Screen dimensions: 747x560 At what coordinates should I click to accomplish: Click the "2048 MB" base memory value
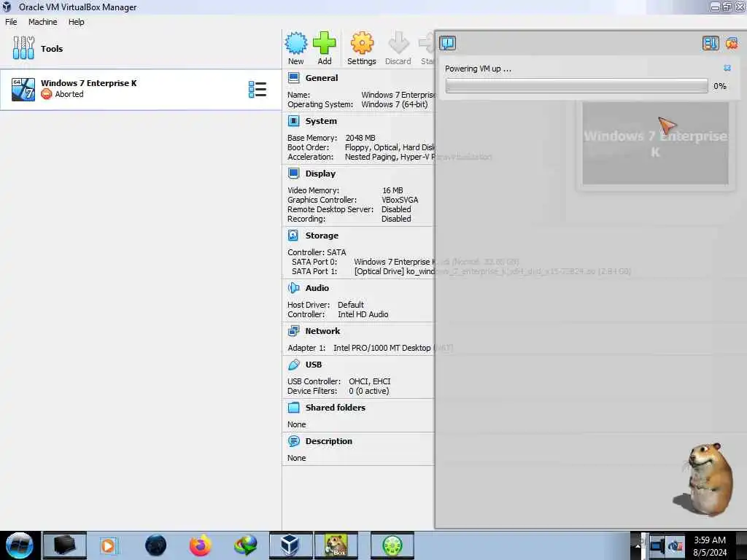360,138
